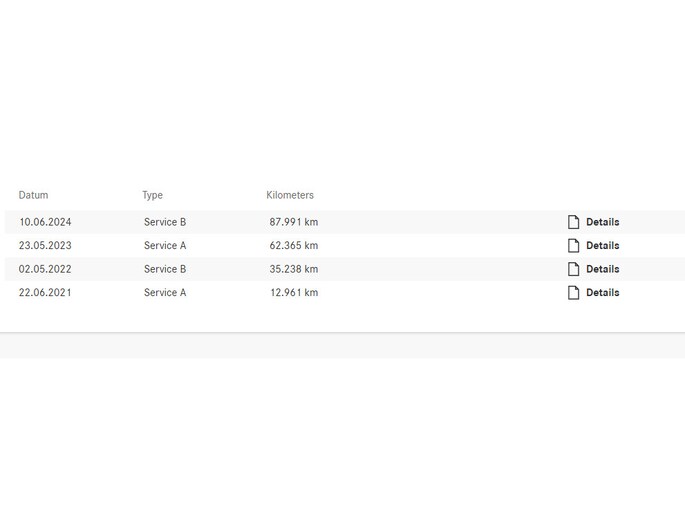Open Details for the 62.365 km service
The image size is (685, 514).
(x=602, y=246)
